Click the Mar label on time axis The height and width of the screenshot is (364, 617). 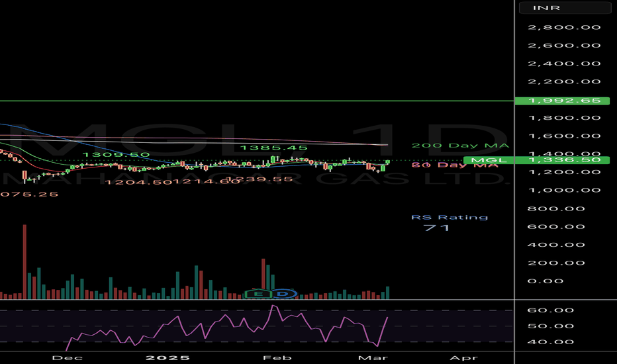[x=373, y=357]
